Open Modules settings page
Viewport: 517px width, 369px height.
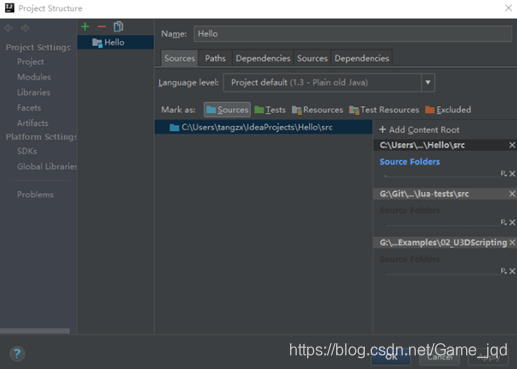pos(34,77)
